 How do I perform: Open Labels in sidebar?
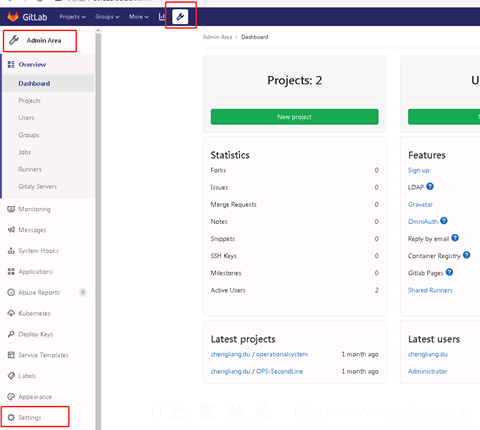[x=27, y=376]
